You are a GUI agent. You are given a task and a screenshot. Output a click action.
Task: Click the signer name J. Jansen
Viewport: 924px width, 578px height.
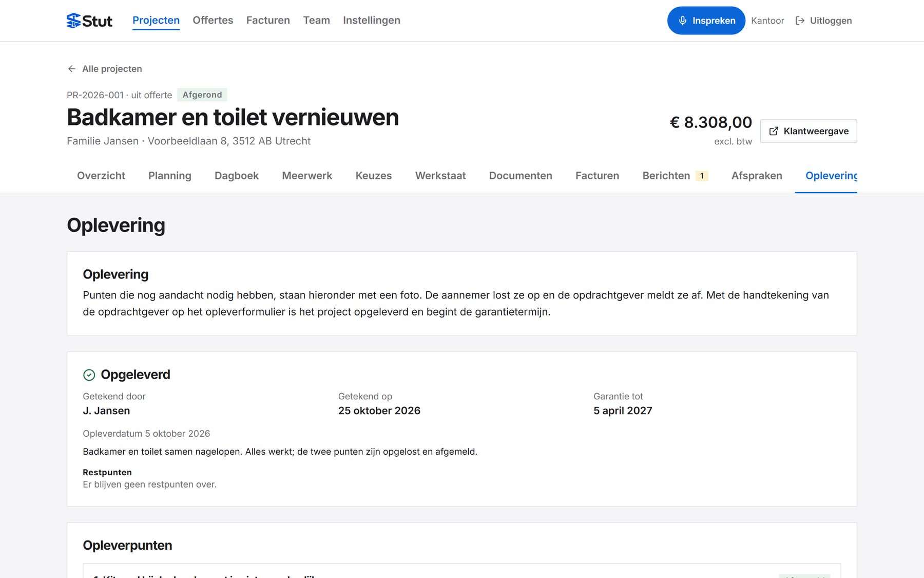[x=106, y=411]
